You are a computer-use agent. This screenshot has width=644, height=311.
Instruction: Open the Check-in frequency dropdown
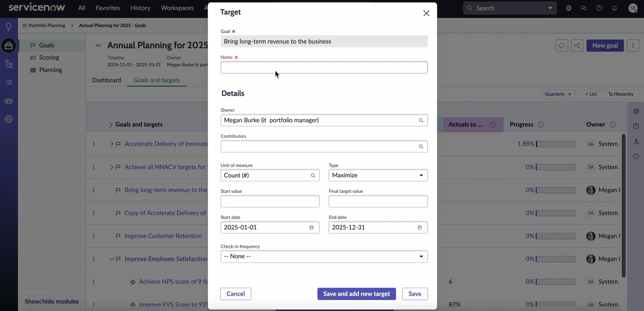click(324, 256)
